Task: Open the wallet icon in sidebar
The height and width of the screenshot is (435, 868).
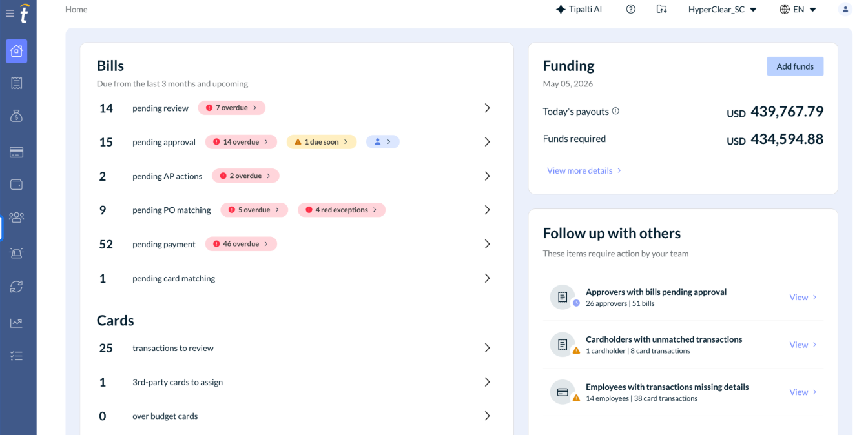Action: 16,185
